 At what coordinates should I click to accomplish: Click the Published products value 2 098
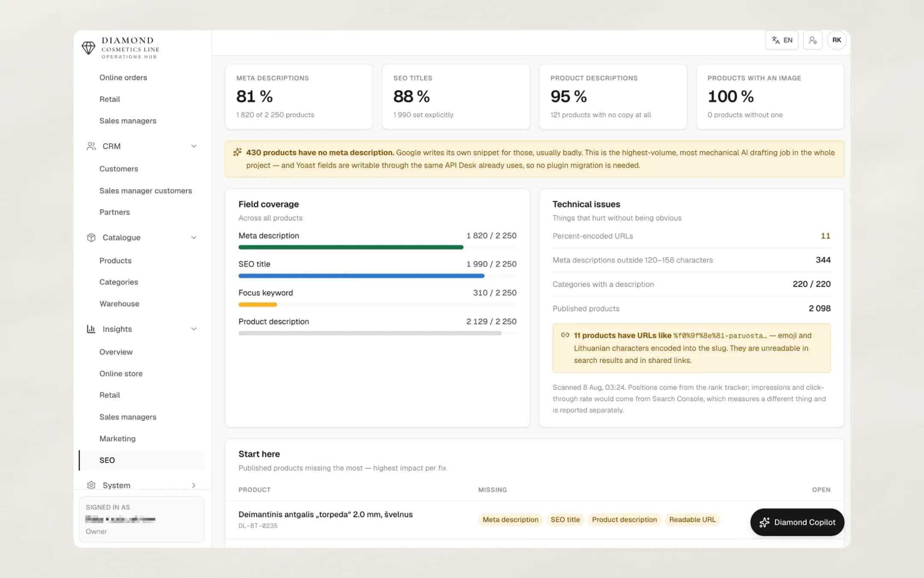pyautogui.click(x=820, y=308)
